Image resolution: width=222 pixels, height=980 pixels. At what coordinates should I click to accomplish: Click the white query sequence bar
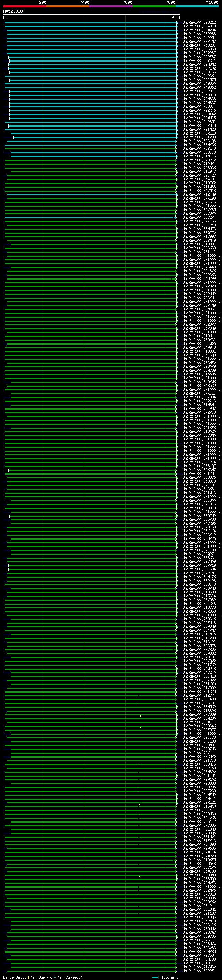click(x=92, y=15)
